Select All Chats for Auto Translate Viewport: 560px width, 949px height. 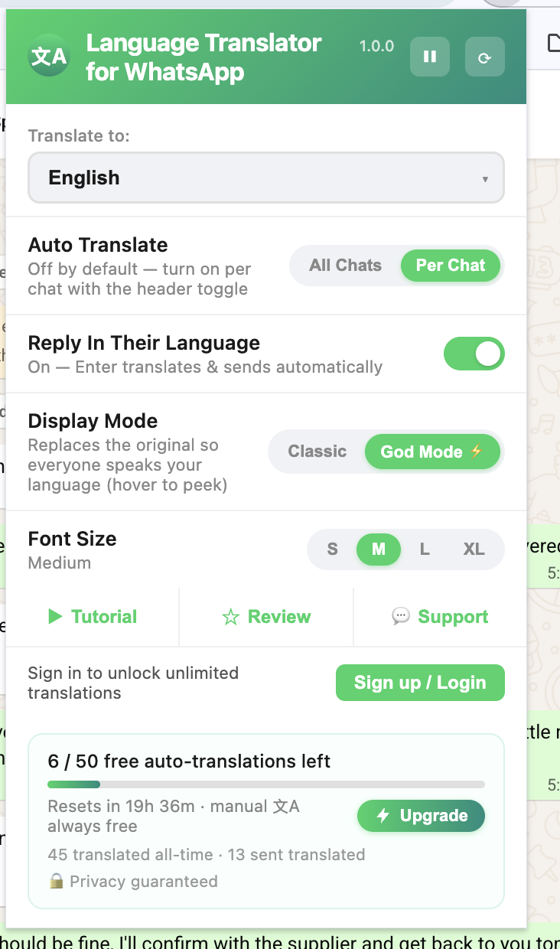click(x=345, y=266)
